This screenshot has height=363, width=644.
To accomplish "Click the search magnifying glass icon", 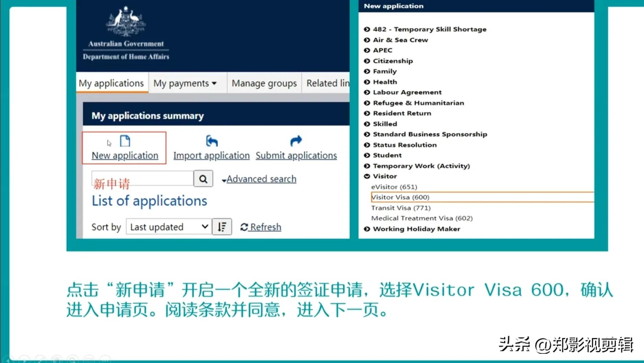I will click(203, 178).
